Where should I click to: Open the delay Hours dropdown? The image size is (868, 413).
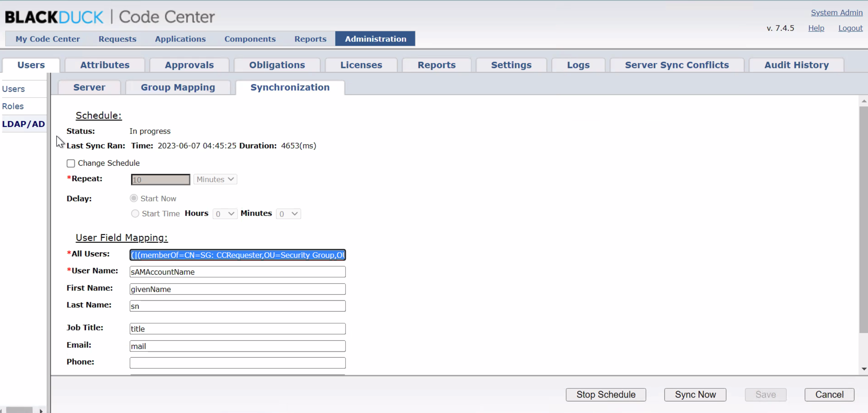225,214
